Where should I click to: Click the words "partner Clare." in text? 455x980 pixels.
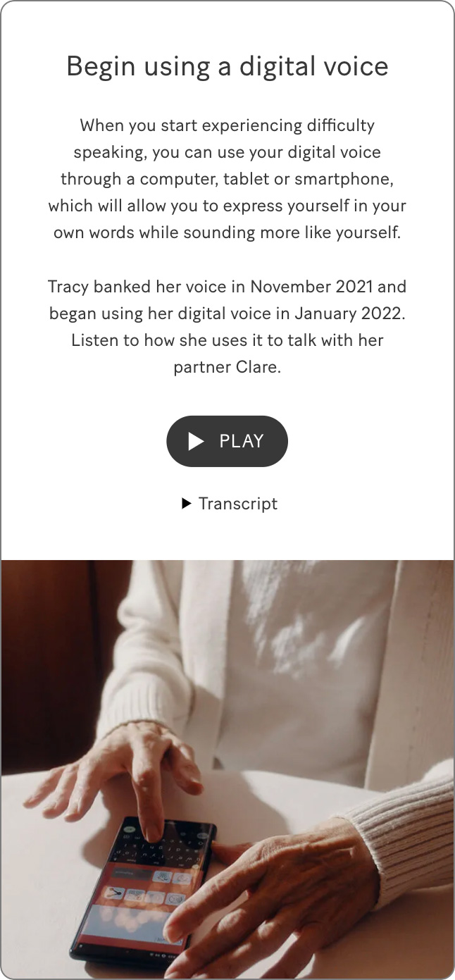point(227,367)
